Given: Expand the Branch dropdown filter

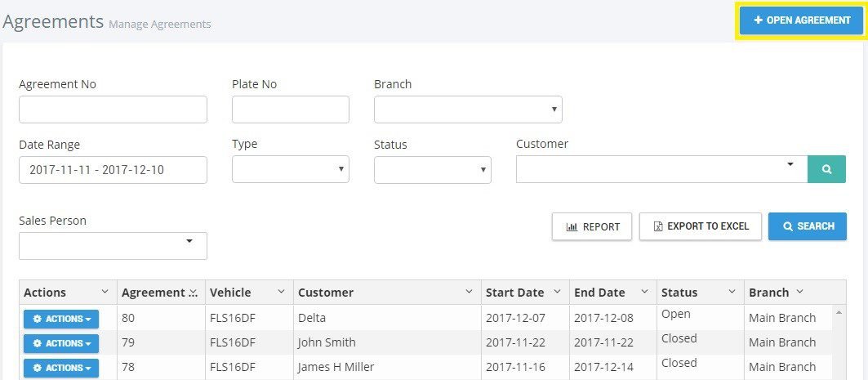Looking at the screenshot, I should (468, 110).
